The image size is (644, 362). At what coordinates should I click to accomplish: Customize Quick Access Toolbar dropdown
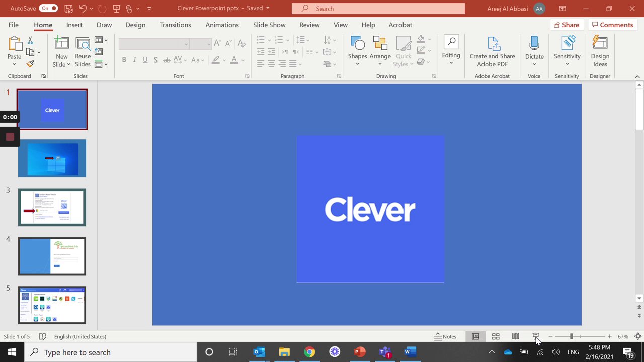click(x=150, y=9)
